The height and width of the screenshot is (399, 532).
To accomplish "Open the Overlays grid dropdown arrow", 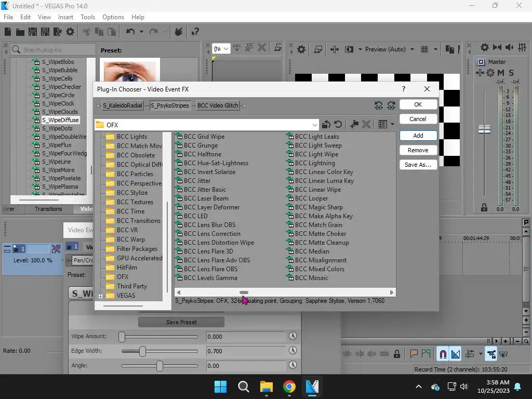I will click(435, 49).
